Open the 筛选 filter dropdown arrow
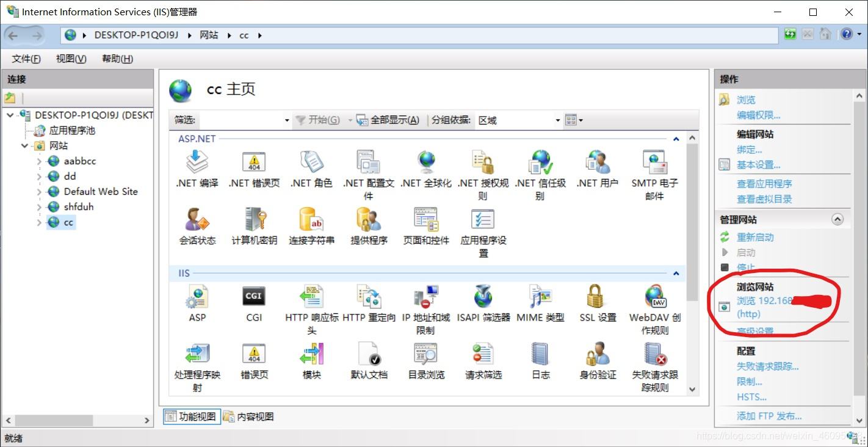868x447 pixels. [287, 120]
